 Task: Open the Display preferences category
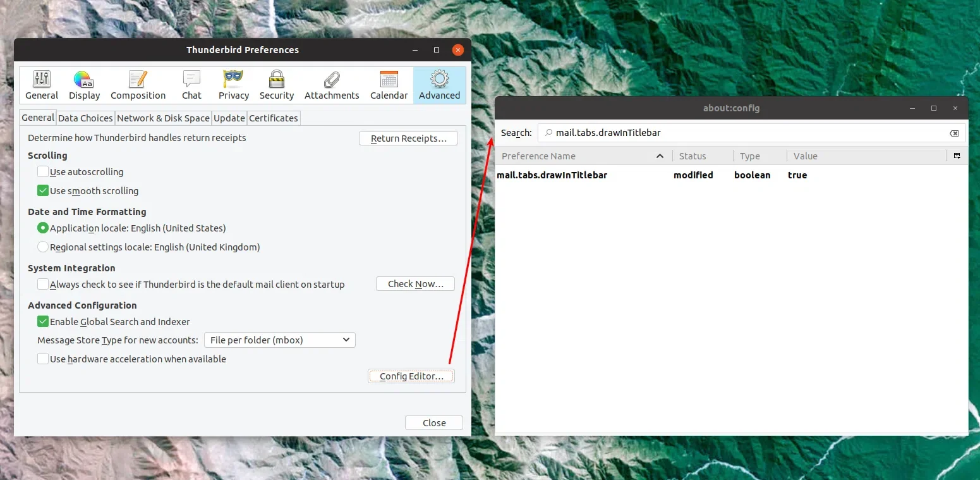tap(84, 85)
